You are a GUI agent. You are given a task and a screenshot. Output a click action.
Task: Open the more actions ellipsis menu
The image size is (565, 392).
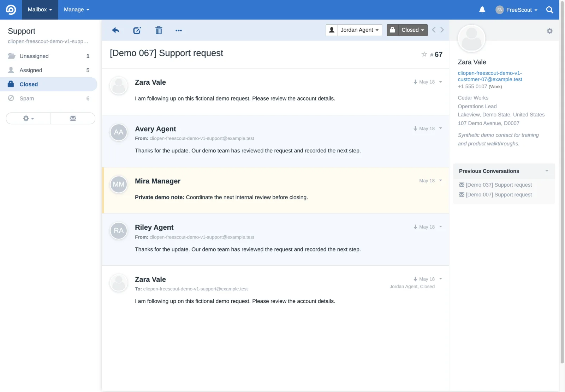coord(179,31)
